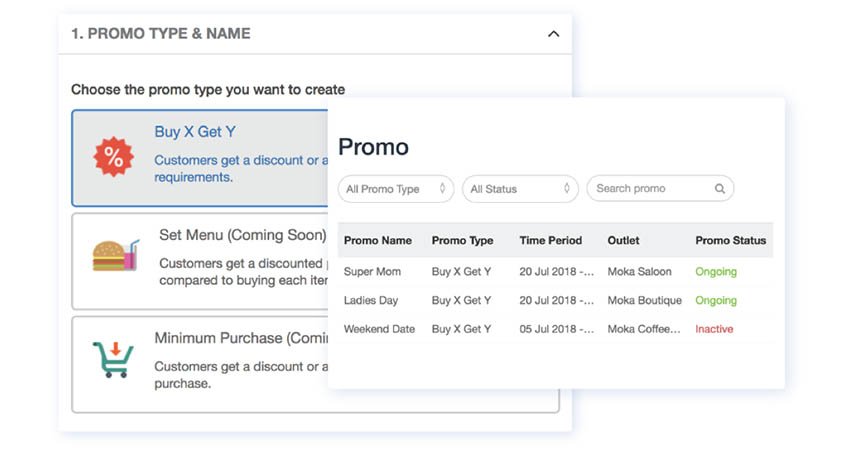
Task: Click the Inactive status of Weekend Date
Action: 714,329
